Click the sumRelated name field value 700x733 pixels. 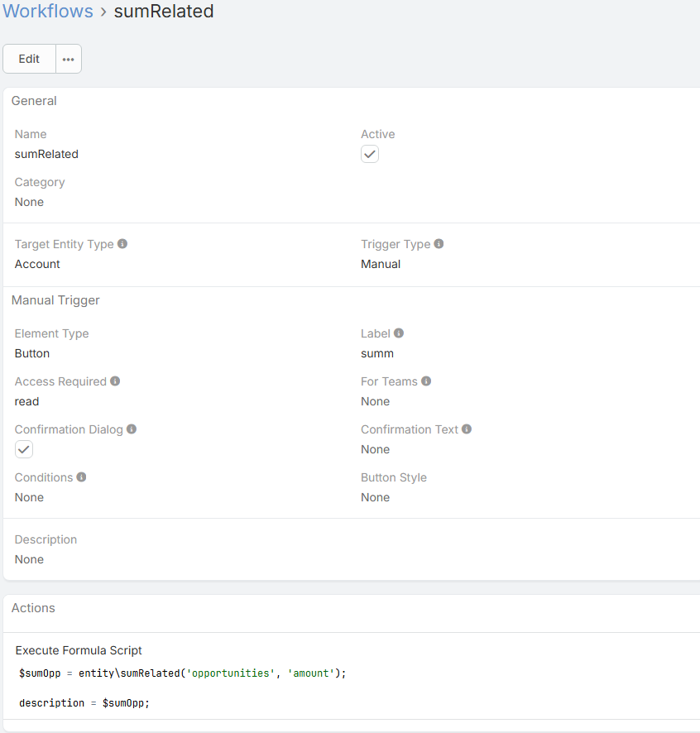(x=46, y=154)
